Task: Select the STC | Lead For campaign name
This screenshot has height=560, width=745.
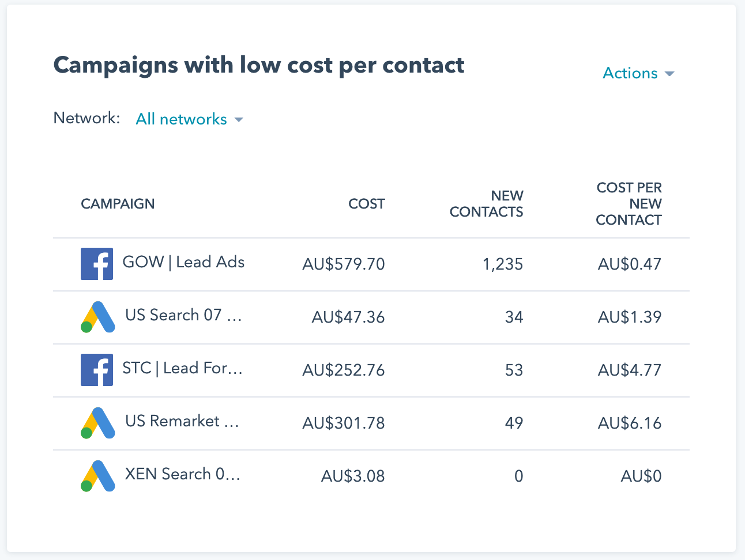Action: pyautogui.click(x=183, y=368)
